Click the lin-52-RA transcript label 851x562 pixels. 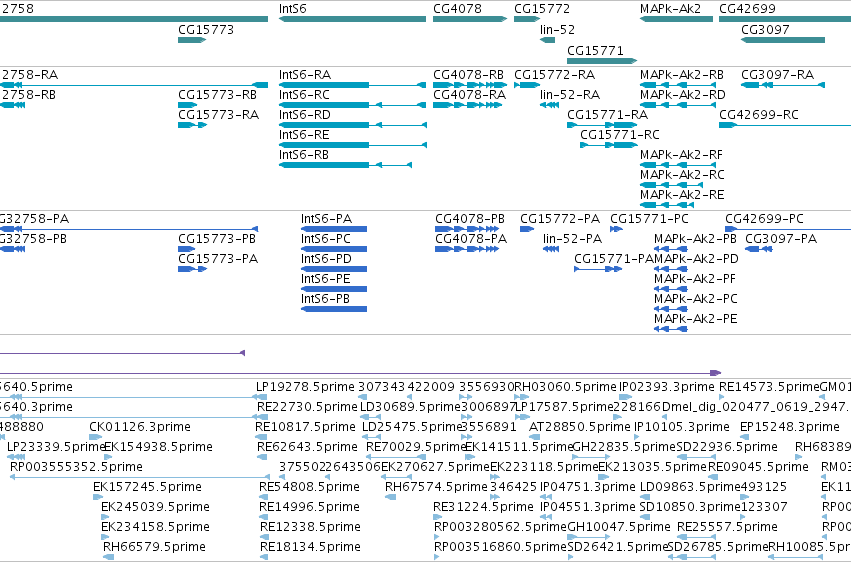(x=570, y=95)
